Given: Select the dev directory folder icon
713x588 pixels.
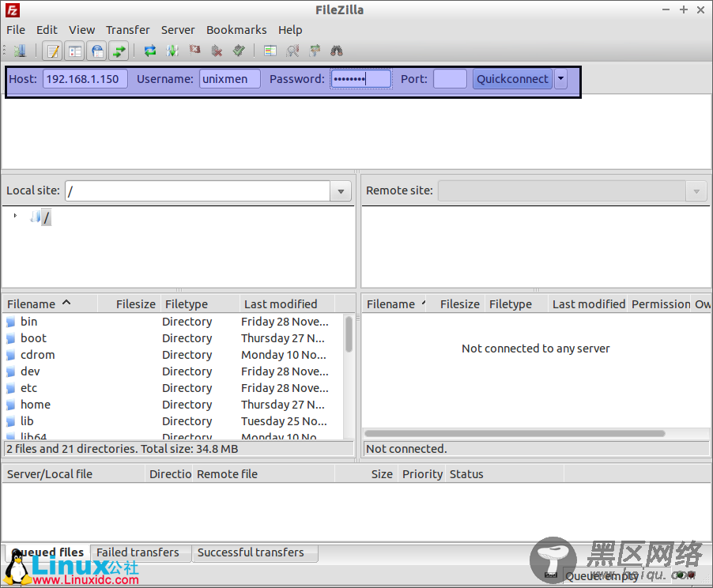Looking at the screenshot, I should click(11, 372).
